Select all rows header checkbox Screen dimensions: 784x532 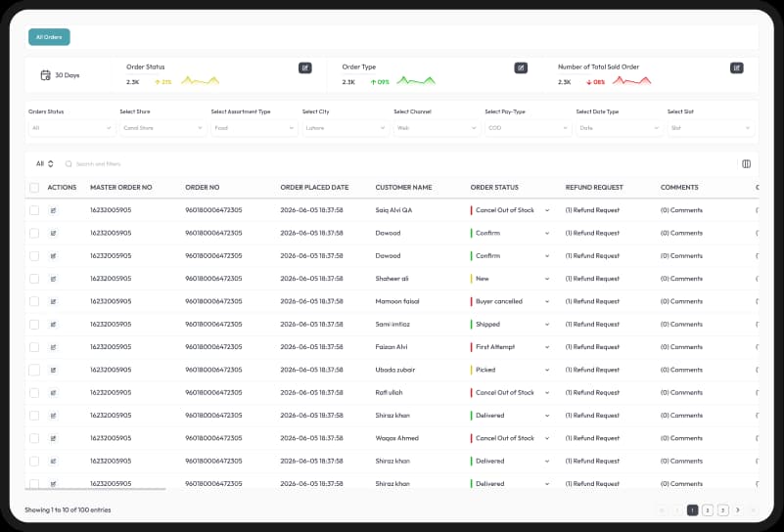pos(34,188)
